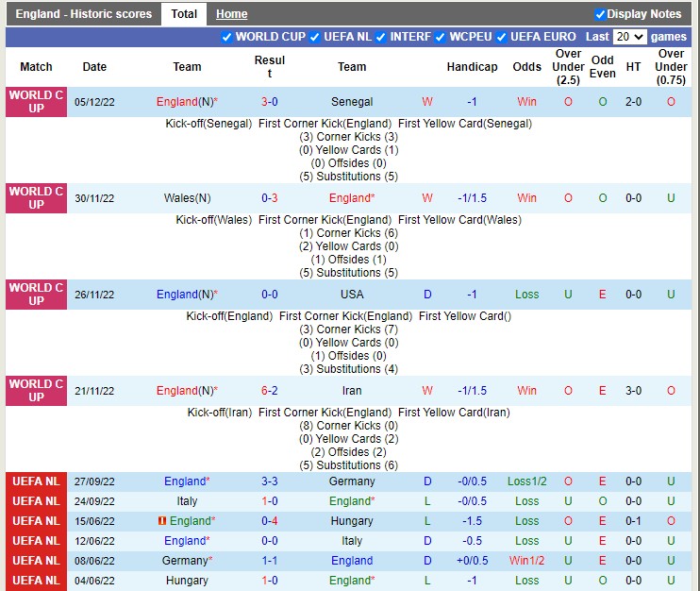Uncheck the Display Notes checkbox

coord(600,14)
